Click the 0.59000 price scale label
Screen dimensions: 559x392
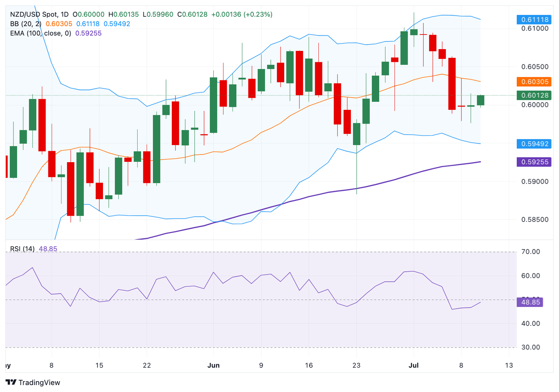(535, 181)
